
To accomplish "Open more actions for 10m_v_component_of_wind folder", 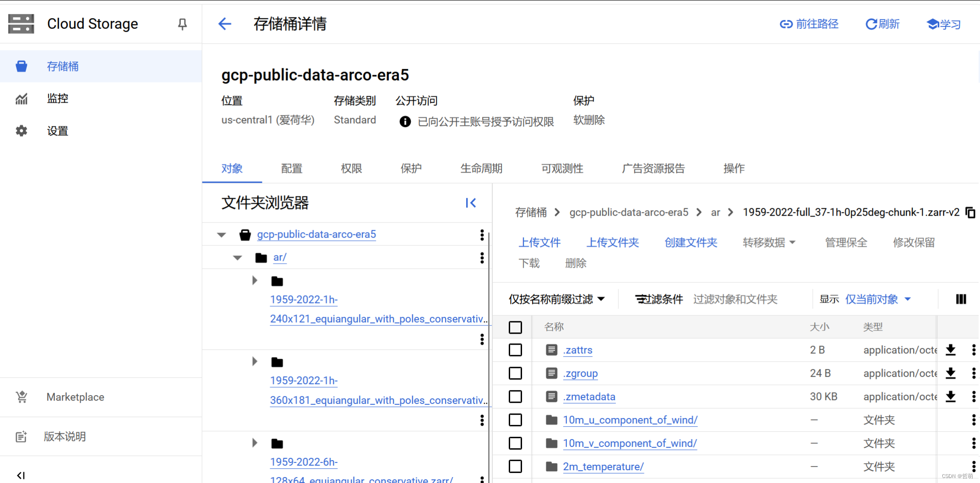I will (x=974, y=444).
